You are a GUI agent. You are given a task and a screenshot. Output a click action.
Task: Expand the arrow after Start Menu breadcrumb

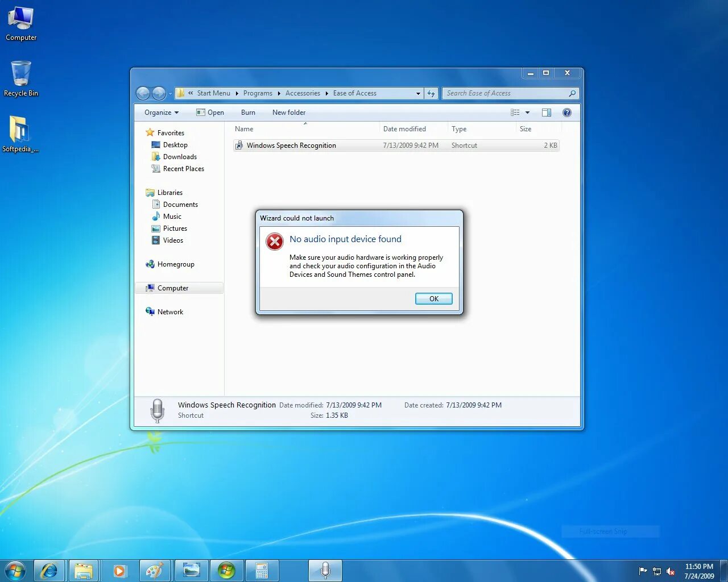(237, 93)
